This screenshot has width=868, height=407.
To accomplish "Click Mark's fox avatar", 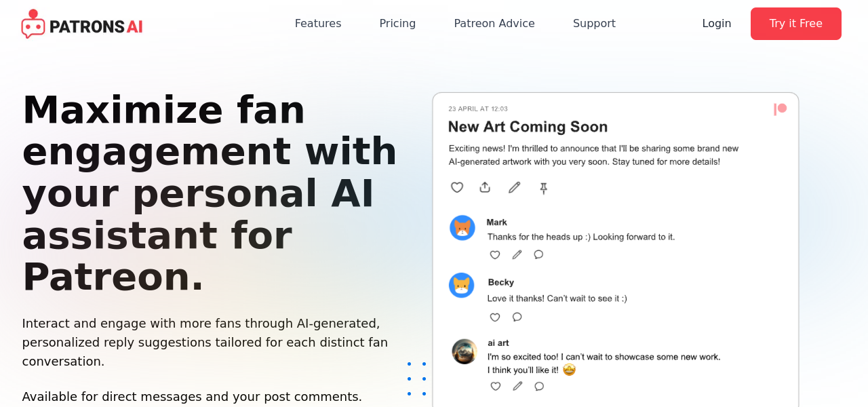I will pyautogui.click(x=462, y=228).
